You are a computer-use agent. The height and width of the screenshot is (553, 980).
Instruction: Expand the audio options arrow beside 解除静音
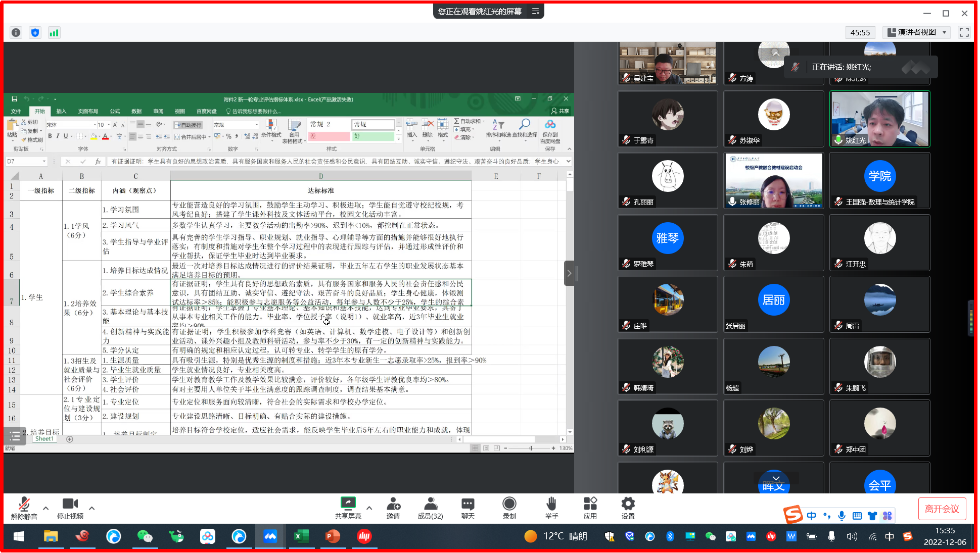click(x=45, y=508)
